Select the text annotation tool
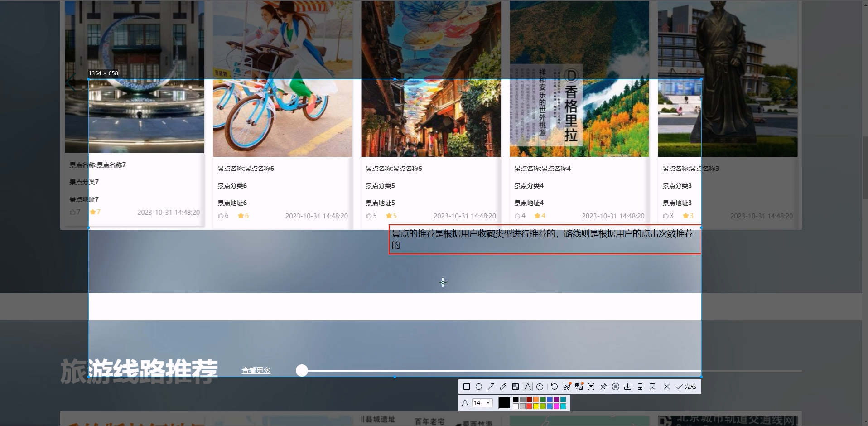Screen dimensions: 868x426 [x=528, y=387]
